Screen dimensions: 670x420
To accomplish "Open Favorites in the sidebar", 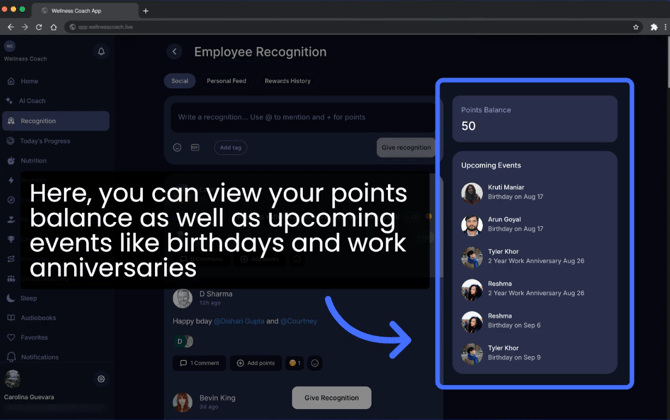I will pos(34,338).
